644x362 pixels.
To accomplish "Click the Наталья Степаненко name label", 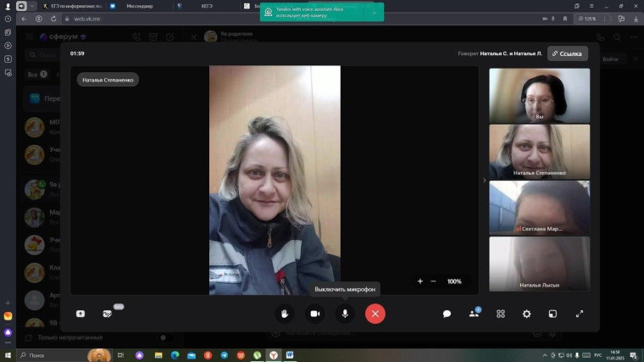I will (108, 80).
